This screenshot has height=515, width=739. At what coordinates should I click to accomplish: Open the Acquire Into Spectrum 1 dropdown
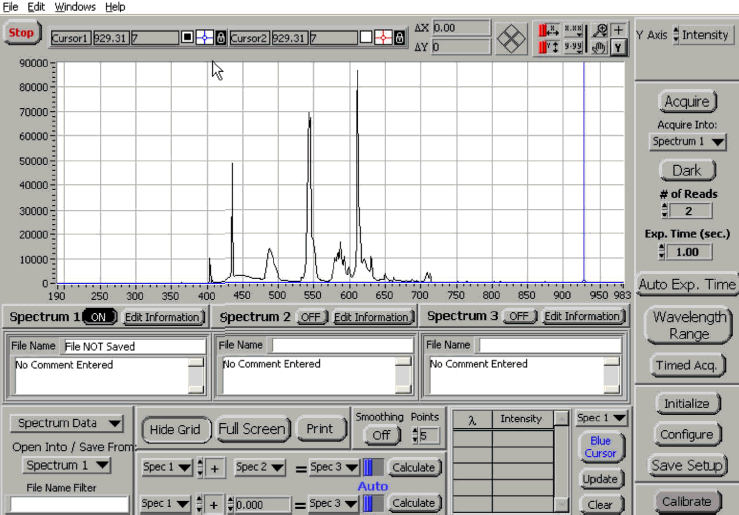point(688,142)
